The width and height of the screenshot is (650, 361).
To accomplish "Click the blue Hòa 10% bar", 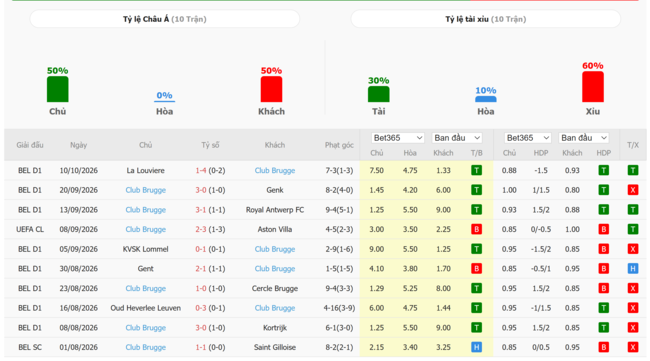I will coord(485,99).
